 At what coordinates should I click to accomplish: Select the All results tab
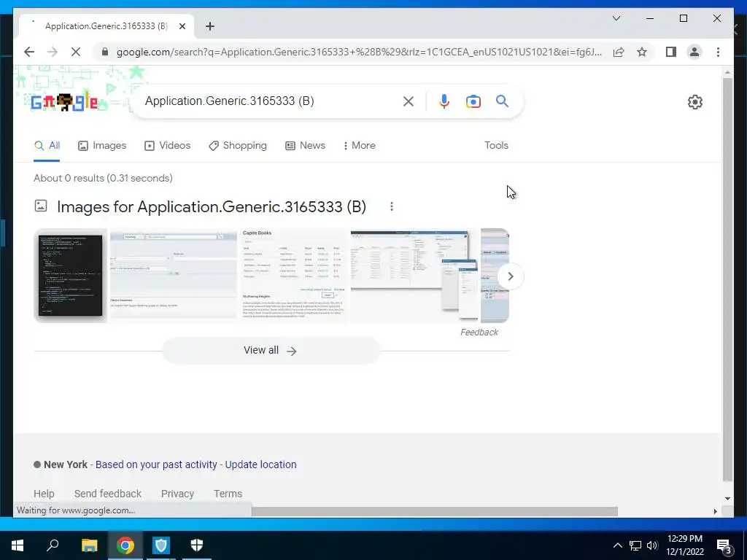click(47, 146)
